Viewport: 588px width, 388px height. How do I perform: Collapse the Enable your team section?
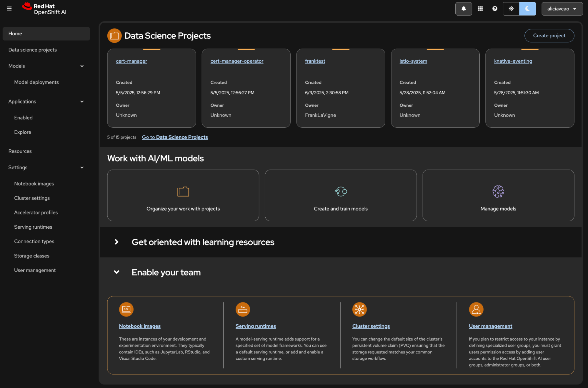(116, 272)
